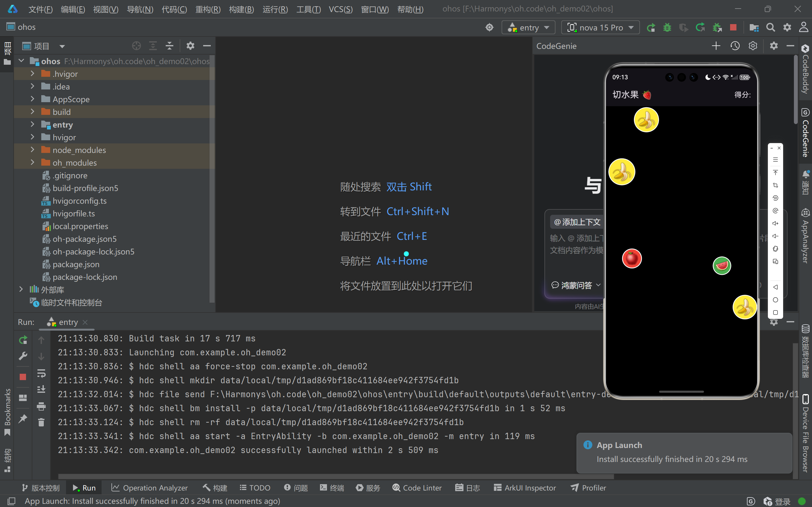The width and height of the screenshot is (812, 507).
Task: Open the nova 15 Pro device dropdown
Action: pyautogui.click(x=600, y=28)
